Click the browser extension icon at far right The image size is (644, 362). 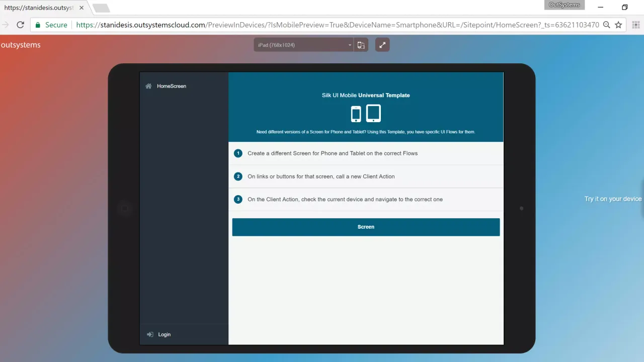click(x=636, y=25)
